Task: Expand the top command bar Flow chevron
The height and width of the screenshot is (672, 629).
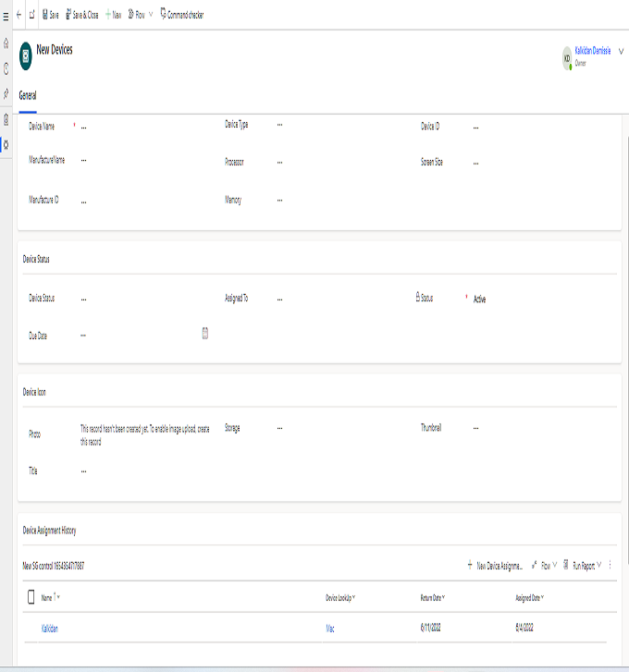Action: click(x=151, y=15)
